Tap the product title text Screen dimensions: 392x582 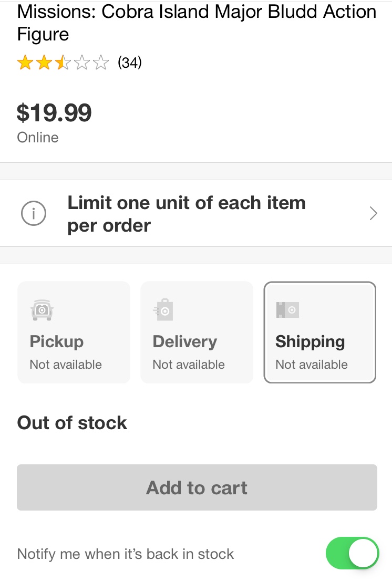tap(197, 23)
